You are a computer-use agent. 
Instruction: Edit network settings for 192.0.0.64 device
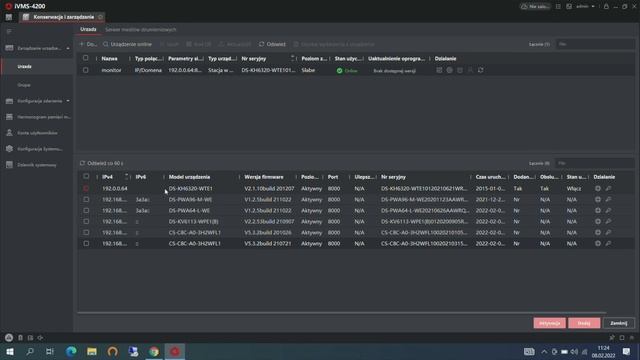pyautogui.click(x=598, y=189)
